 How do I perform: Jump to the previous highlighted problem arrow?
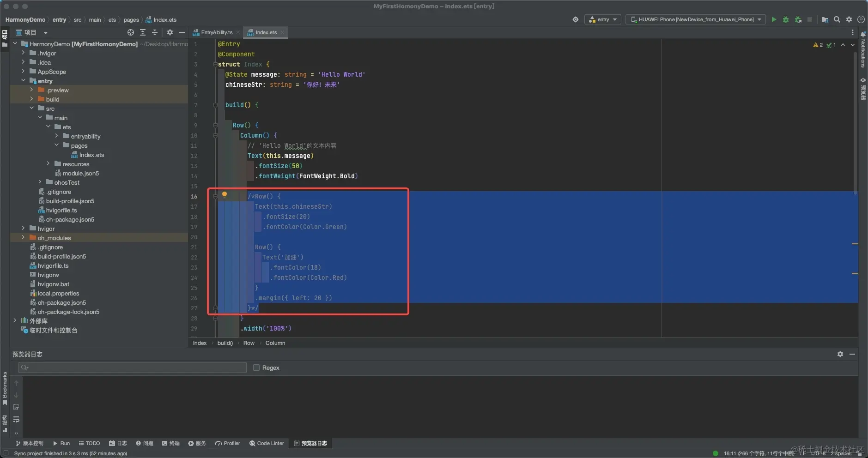pos(843,45)
